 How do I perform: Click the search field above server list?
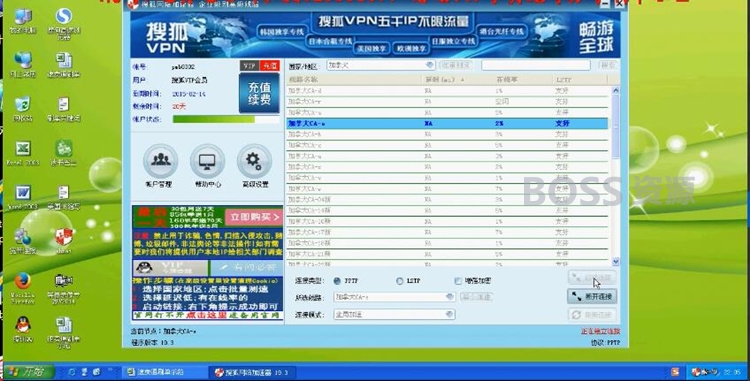[536, 65]
